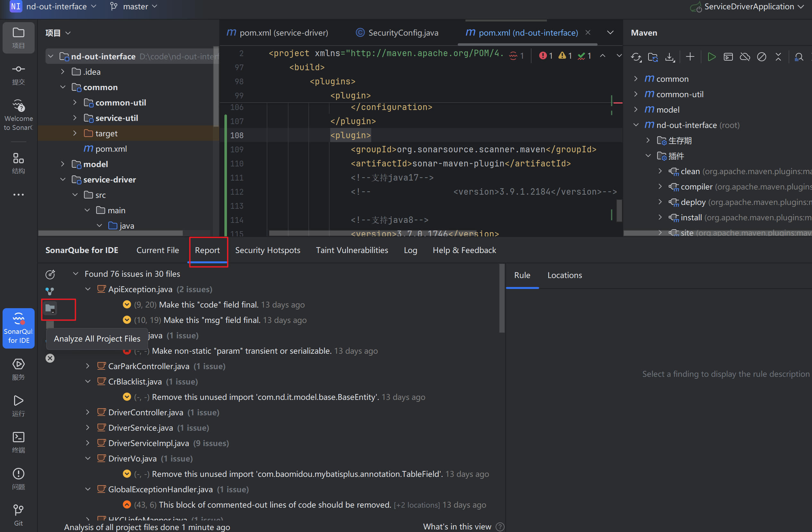Click Analyze All Project Files folder icon
The height and width of the screenshot is (532, 812).
(x=51, y=308)
